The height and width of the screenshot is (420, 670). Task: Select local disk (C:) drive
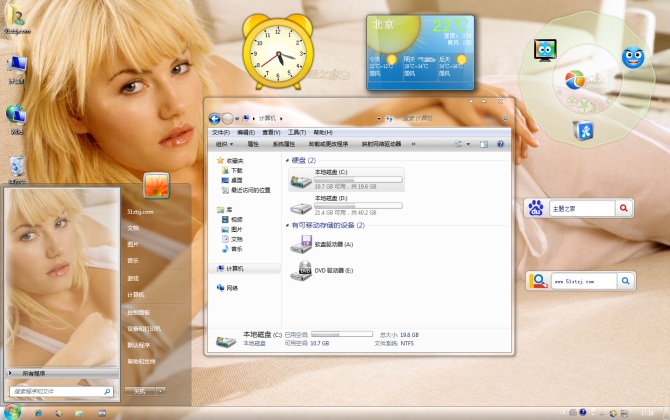pyautogui.click(x=346, y=179)
